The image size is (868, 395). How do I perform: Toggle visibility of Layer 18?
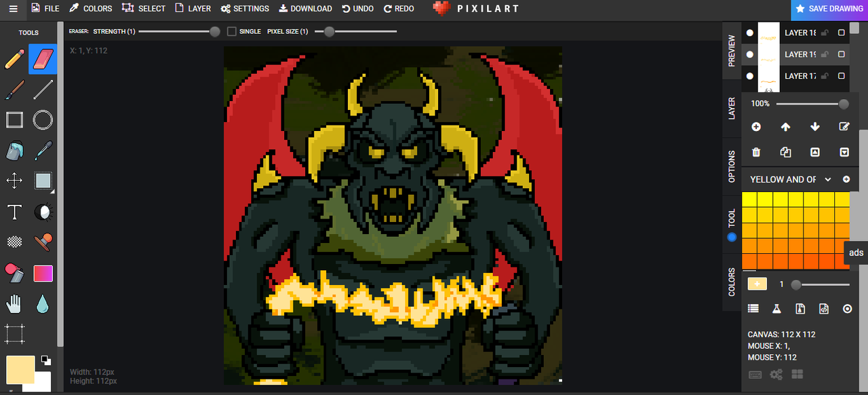tap(750, 33)
